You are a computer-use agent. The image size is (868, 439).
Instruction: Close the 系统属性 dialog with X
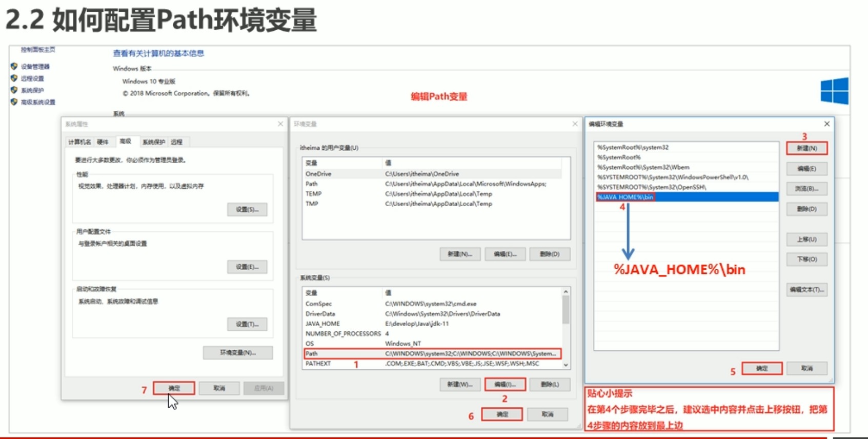click(280, 124)
